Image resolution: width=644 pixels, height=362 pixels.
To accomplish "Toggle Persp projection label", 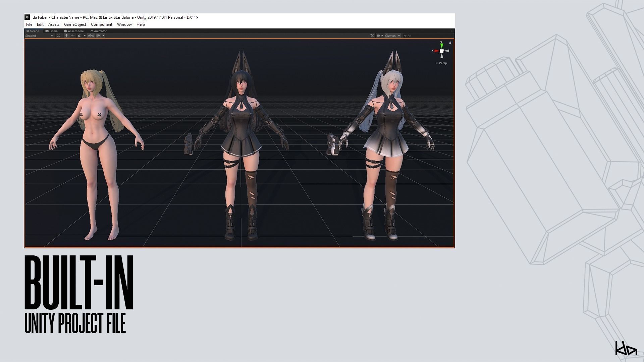I will (x=442, y=63).
